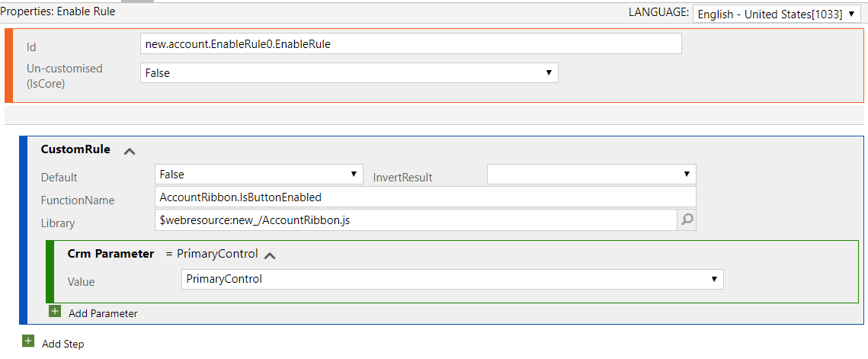Screen dimensions: 868x359
Task: Open the Default value dropdown
Action: click(x=258, y=175)
